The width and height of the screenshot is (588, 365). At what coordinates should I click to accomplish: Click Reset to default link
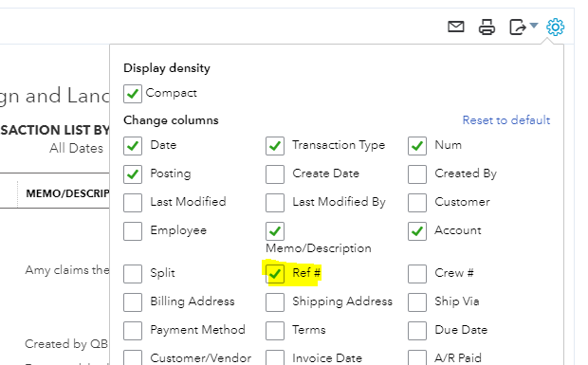506,120
